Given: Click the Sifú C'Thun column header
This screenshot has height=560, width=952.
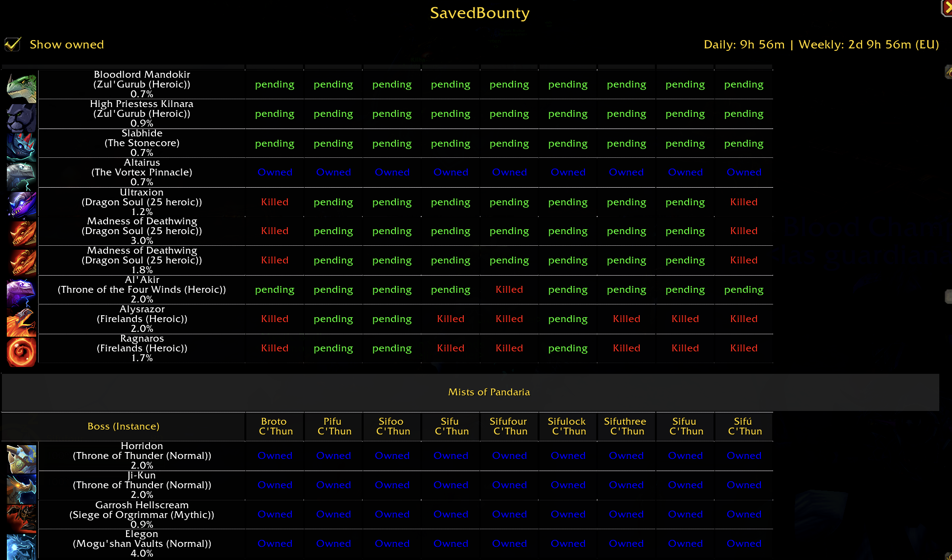Looking at the screenshot, I should click(x=744, y=426).
